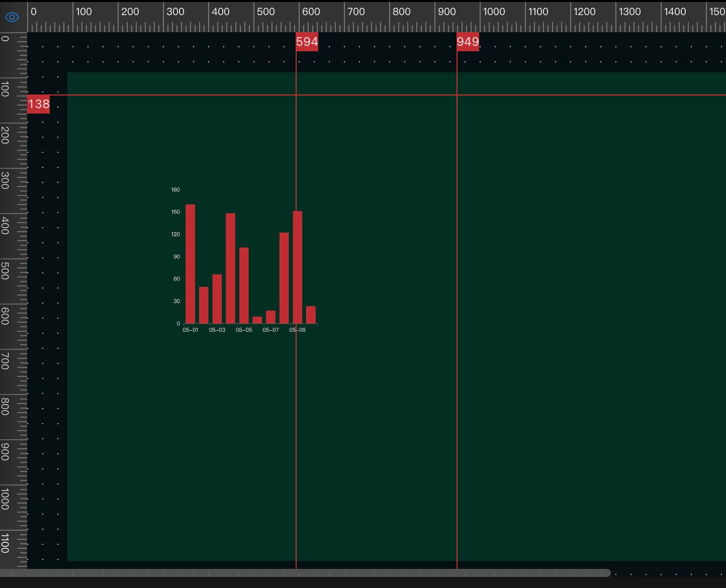The image size is (726, 588).
Task: Click the x-axis label 05-07
Action: point(270,330)
